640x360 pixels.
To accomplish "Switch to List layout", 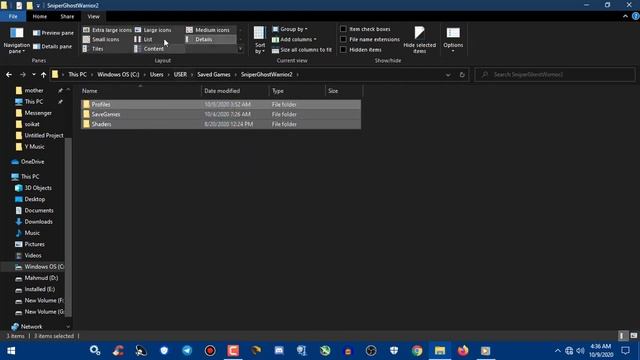I will click(x=143, y=39).
